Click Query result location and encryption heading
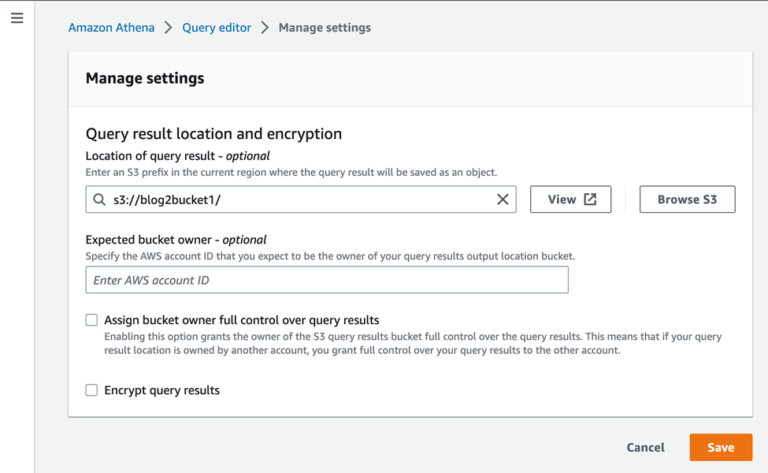The width and height of the screenshot is (768, 473). [214, 134]
